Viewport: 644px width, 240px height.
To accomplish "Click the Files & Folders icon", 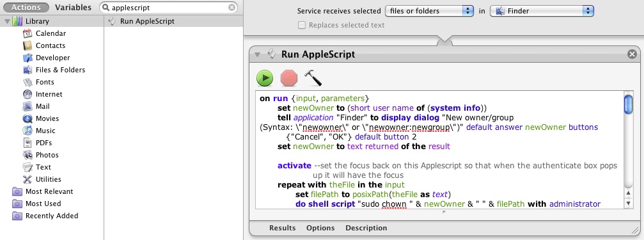I will tap(27, 70).
